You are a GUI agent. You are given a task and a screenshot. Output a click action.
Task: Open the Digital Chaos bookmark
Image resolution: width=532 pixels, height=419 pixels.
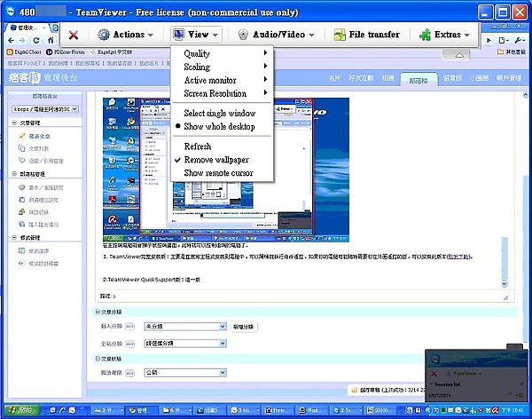click(24, 52)
